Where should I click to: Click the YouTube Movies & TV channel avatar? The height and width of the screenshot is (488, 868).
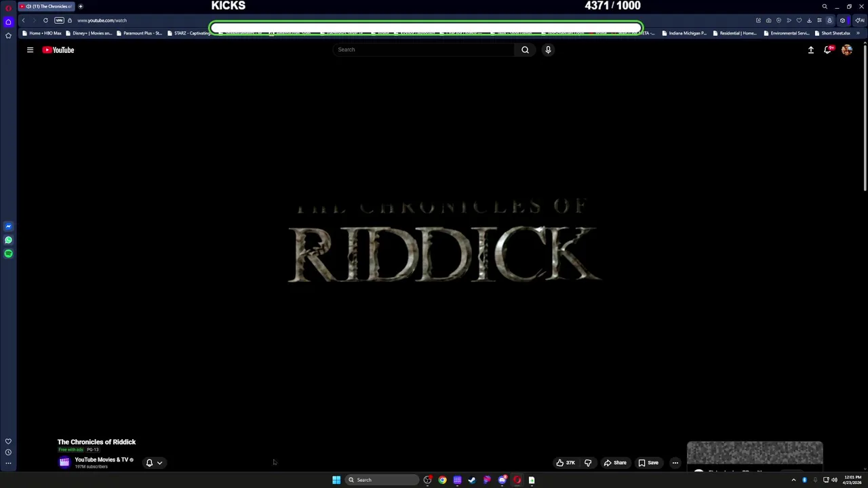pyautogui.click(x=64, y=462)
